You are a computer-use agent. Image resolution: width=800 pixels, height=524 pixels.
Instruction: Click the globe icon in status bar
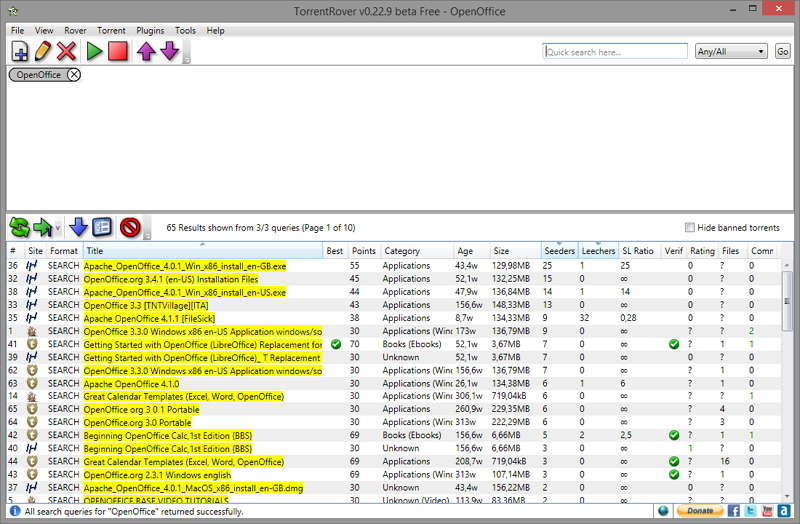(x=663, y=511)
